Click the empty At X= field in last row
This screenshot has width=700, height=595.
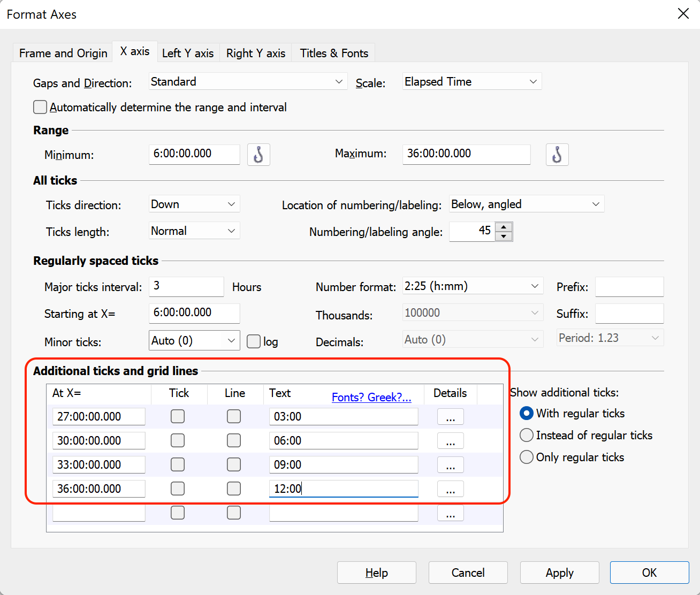point(99,513)
